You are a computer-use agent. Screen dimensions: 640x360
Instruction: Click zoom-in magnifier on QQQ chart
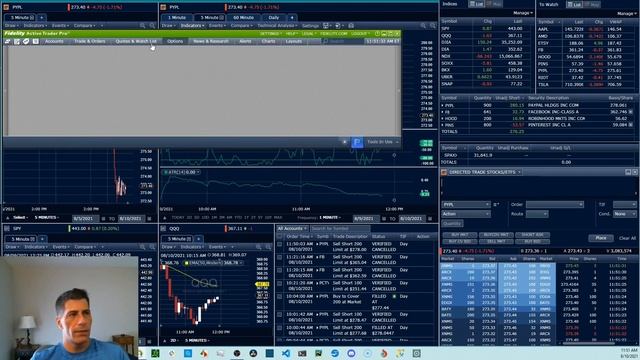(259, 247)
